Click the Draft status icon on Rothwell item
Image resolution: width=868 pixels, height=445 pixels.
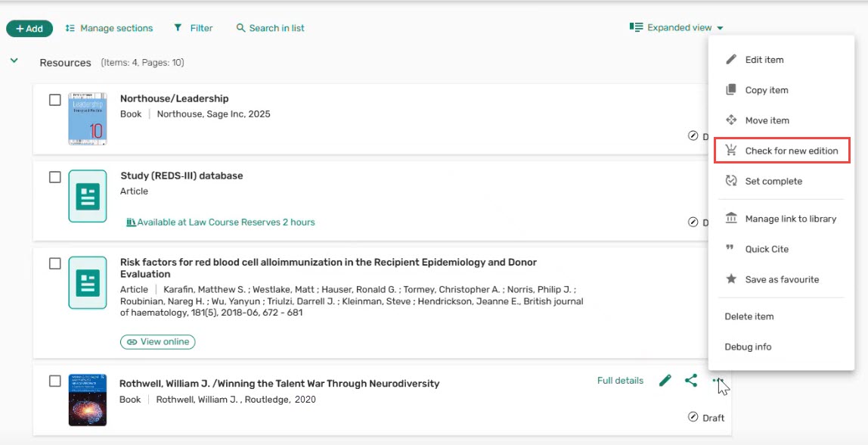[x=693, y=417]
